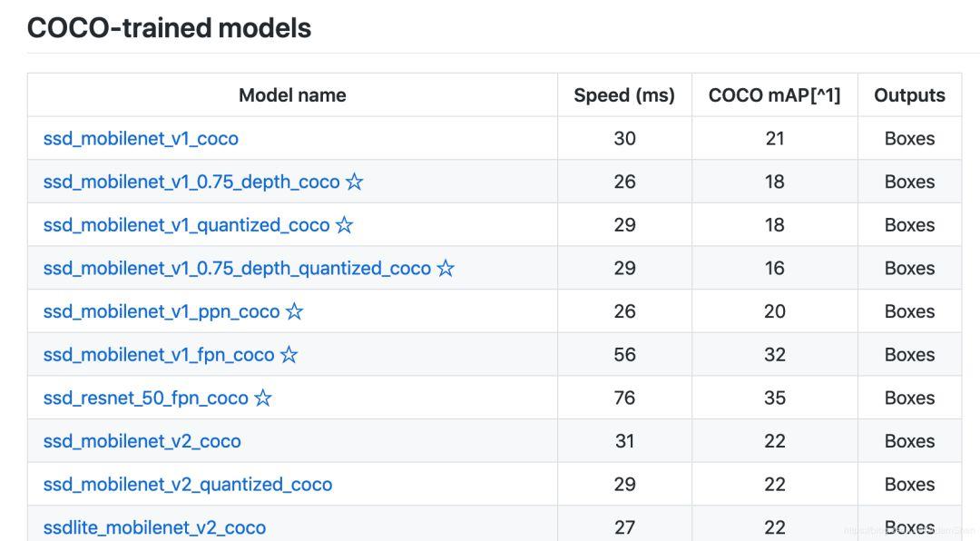Click the ssd_mobilenet_v2_coco link
Viewport: 980px width, 541px height.
click(x=142, y=441)
